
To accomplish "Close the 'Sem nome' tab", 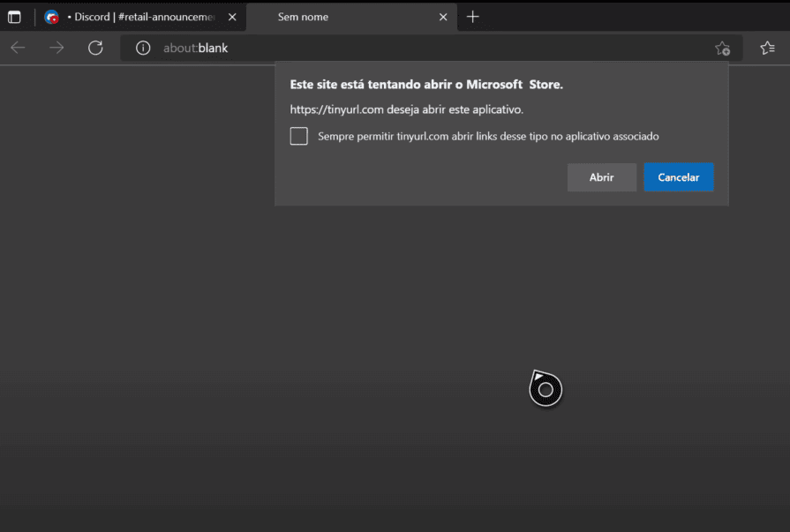I will pyautogui.click(x=443, y=17).
